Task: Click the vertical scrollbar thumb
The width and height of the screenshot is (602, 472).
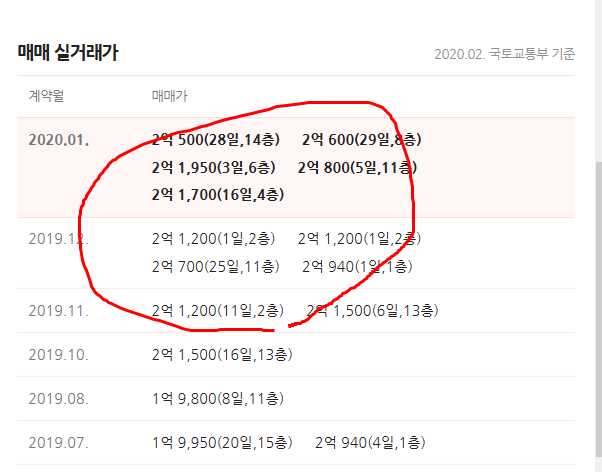Action: [599, 309]
